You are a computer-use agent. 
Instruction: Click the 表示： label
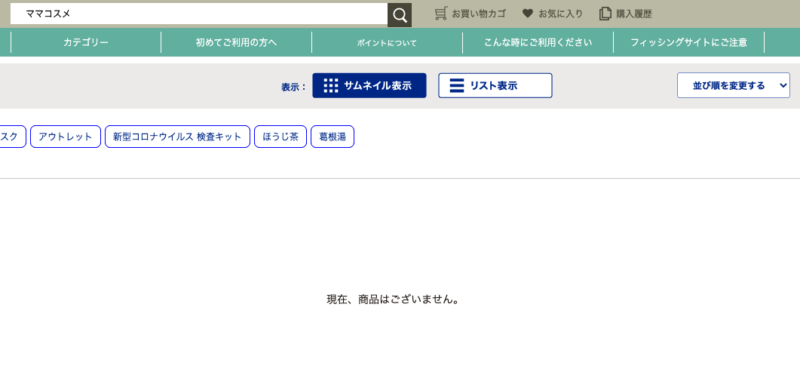pyautogui.click(x=293, y=87)
